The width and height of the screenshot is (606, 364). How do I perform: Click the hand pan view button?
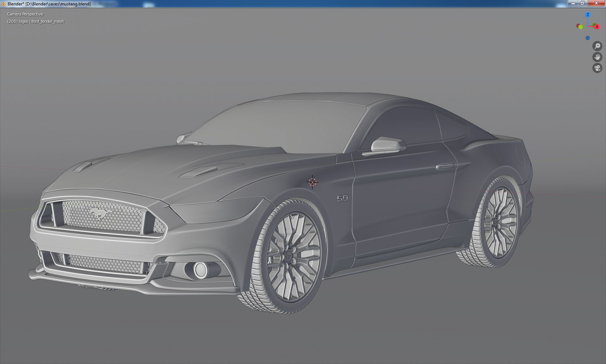[x=597, y=57]
